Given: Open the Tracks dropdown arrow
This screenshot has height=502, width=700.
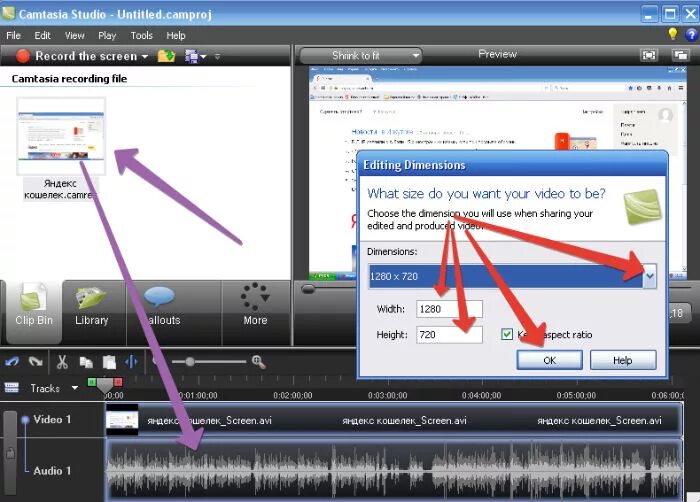Looking at the screenshot, I should point(75,388).
